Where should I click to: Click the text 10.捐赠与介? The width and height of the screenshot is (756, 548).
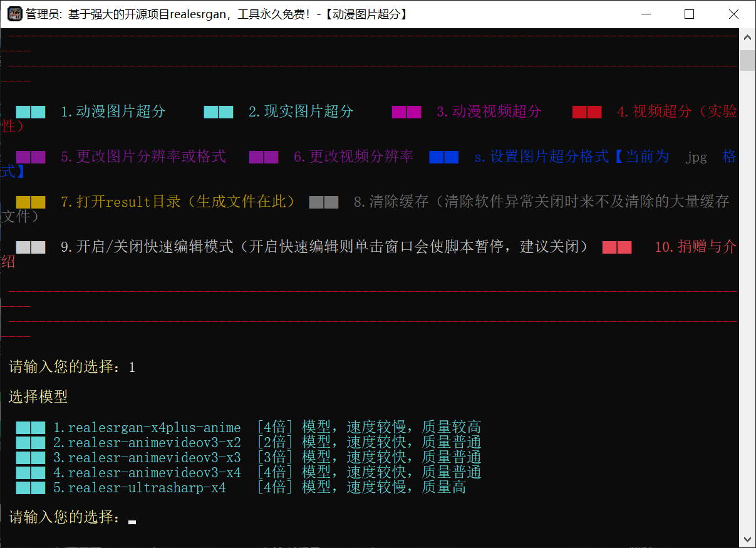696,247
